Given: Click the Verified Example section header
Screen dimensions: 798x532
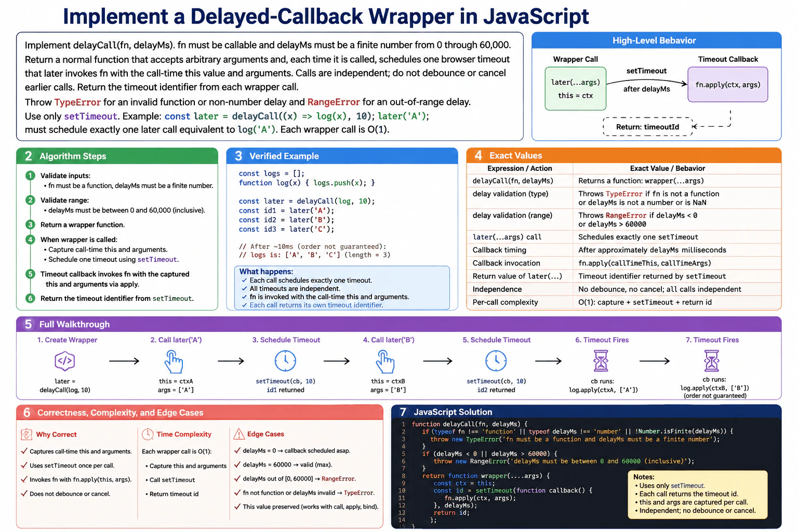Looking at the screenshot, I should (x=342, y=156).
